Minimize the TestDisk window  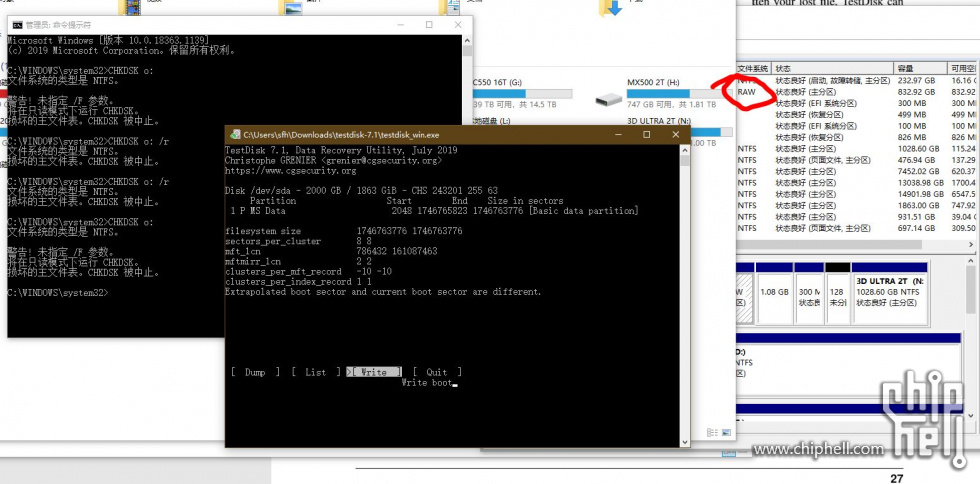click(x=618, y=134)
